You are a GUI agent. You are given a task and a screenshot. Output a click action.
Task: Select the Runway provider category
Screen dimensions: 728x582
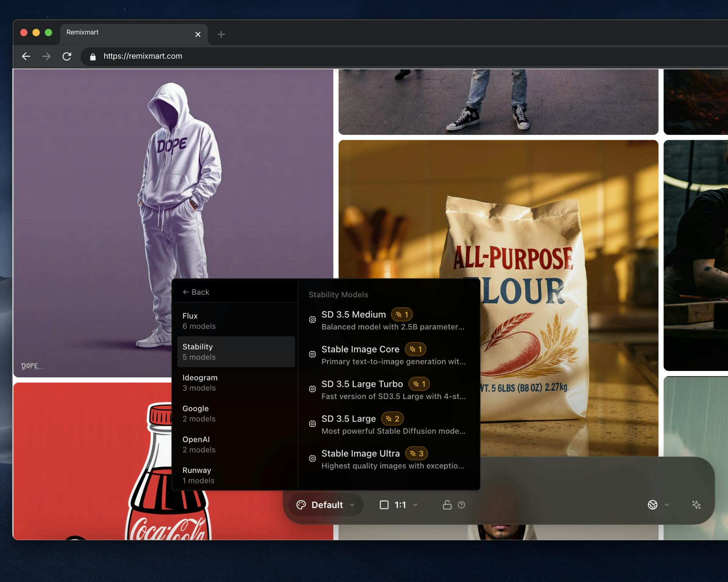point(236,475)
